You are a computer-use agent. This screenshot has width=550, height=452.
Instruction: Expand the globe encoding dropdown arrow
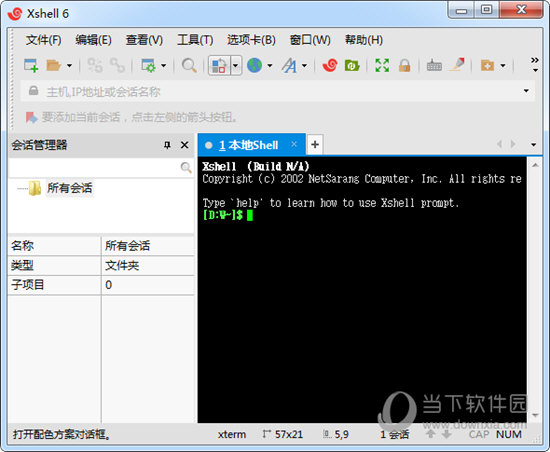point(270,66)
